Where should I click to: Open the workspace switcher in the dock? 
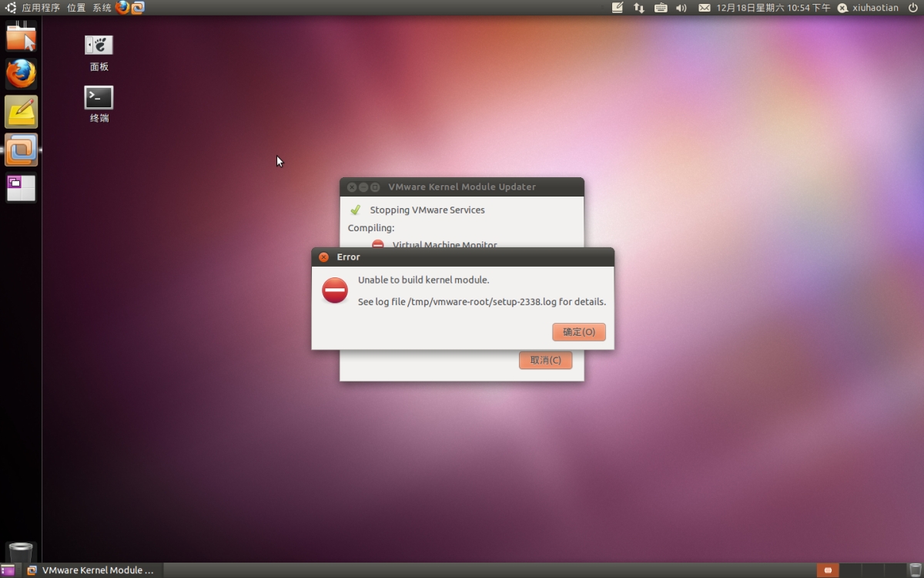coord(21,188)
